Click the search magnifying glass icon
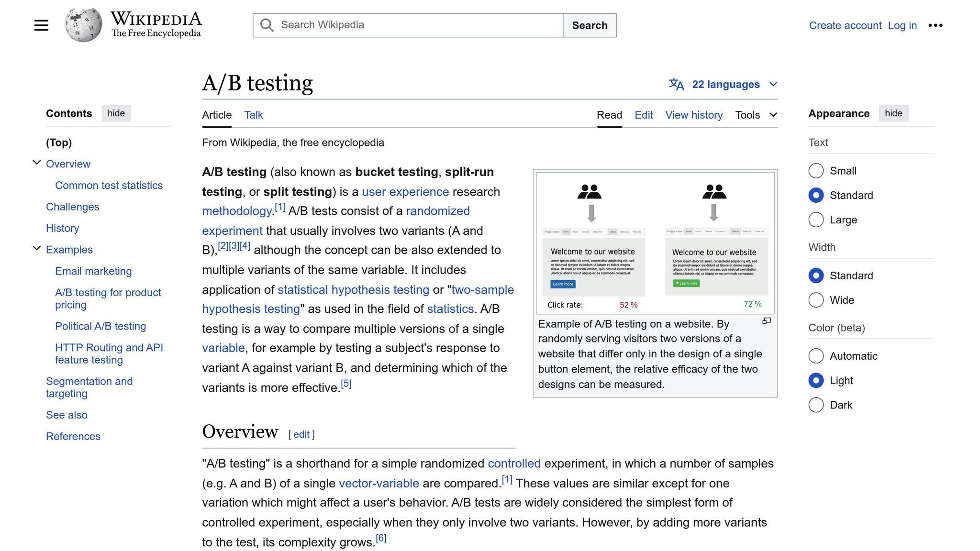The height and width of the screenshot is (551, 980). (x=267, y=25)
